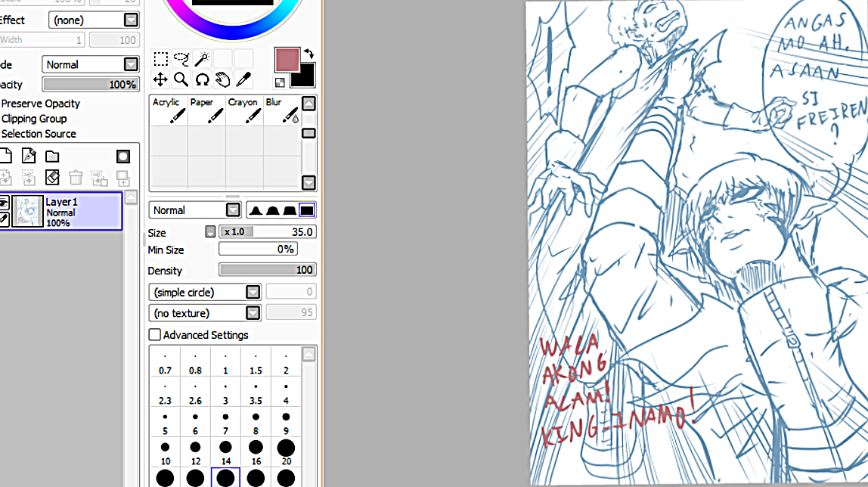Swap foreground and background colors
This screenshot has height=487, width=868.
309,54
